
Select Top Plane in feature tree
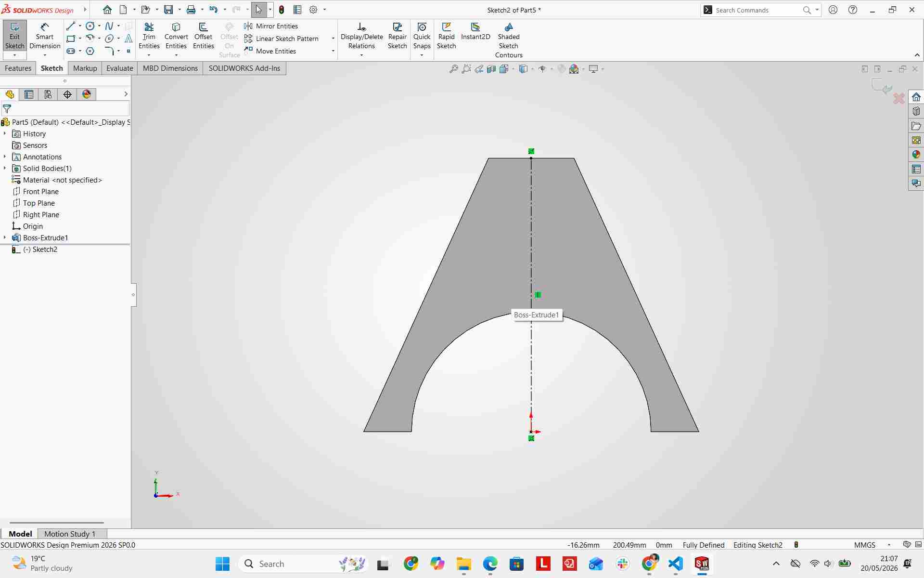pos(39,203)
